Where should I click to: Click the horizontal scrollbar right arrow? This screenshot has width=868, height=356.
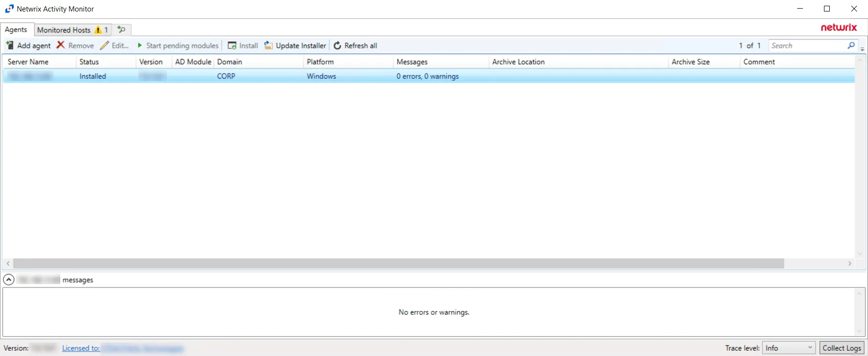pos(850,264)
